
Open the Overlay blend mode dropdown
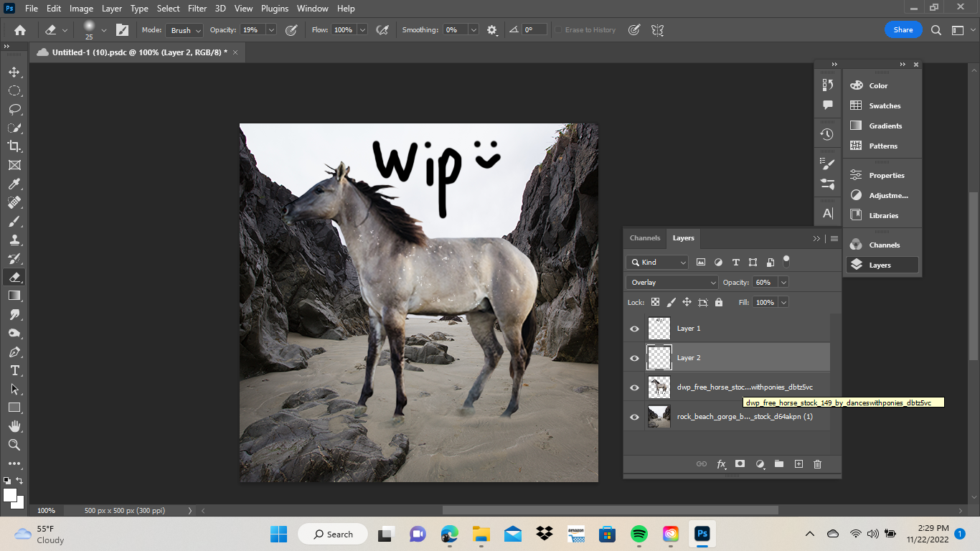pyautogui.click(x=672, y=283)
